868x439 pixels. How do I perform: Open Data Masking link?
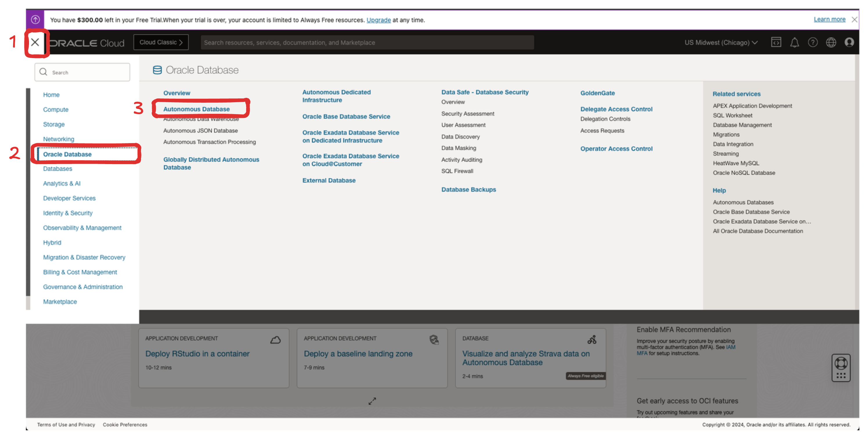[x=459, y=148]
